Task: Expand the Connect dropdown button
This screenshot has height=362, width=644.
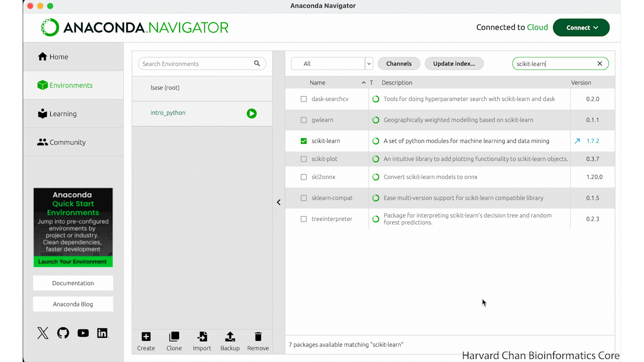Action: click(581, 28)
